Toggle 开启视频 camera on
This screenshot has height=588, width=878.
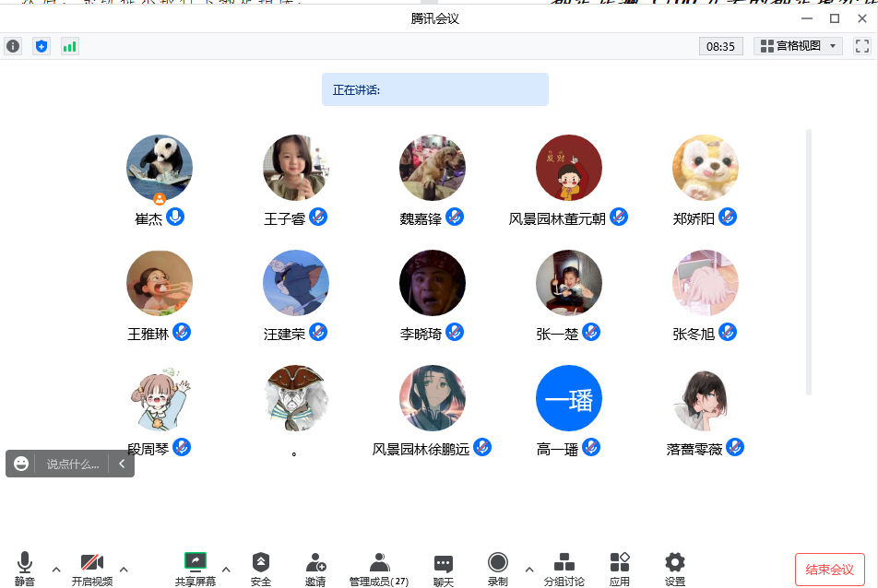click(x=92, y=569)
